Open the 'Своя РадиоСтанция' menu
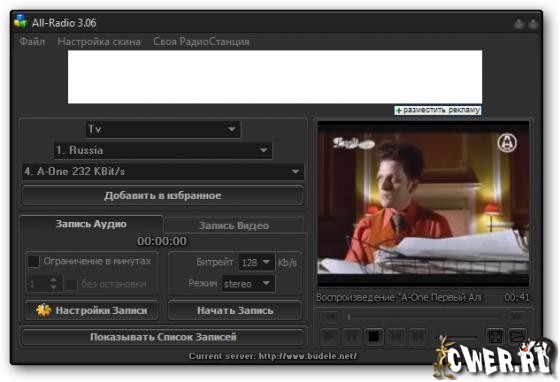Viewport: 560px width, 382px height. click(x=201, y=42)
